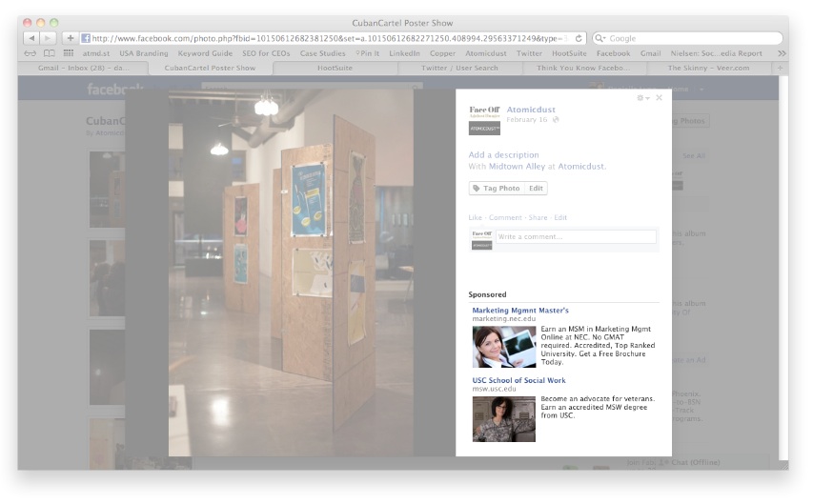Viewport: 813px width, 504px height.
Task: Open USC School of Social Work ad
Action: click(x=518, y=380)
